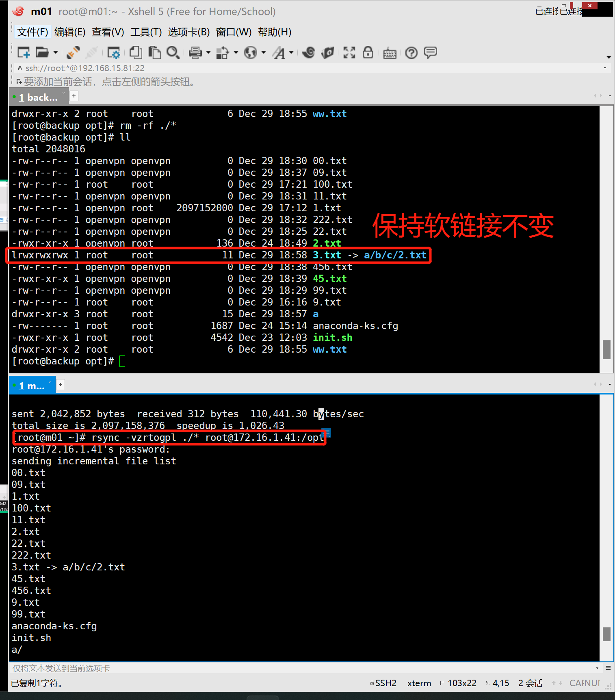615x700 pixels.
Task: Open the 帮助(H) menu
Action: point(275,32)
